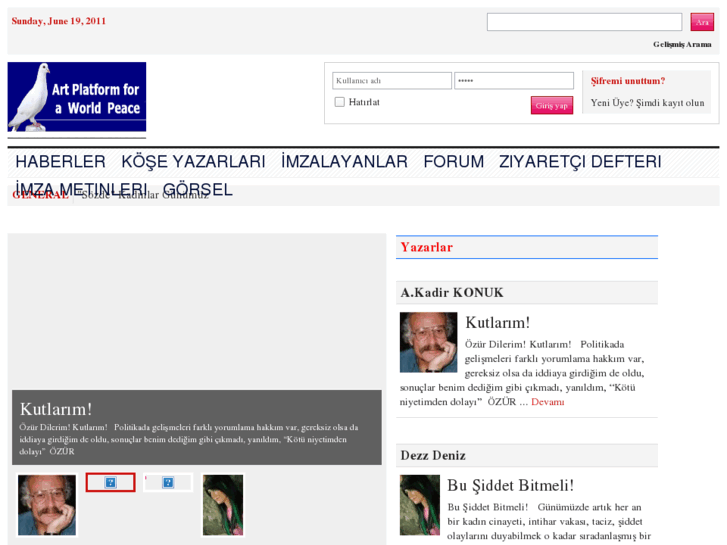Open A.Kadir KONUK author photo
Viewport: 727px width, 545px height.
[428, 342]
